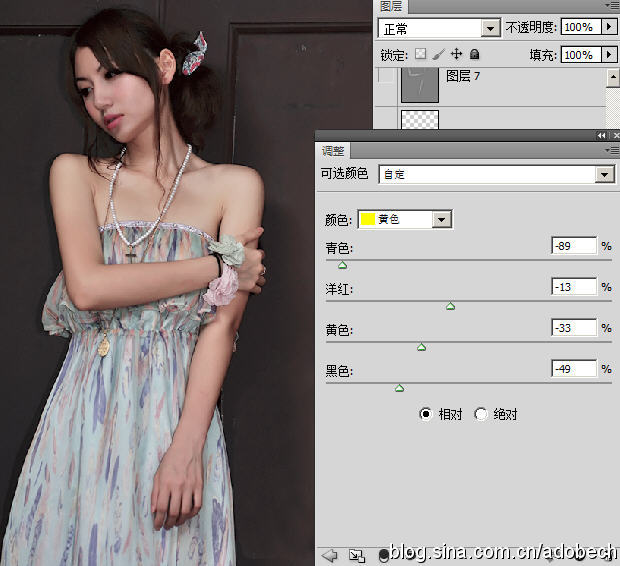Screen dimensions: 620x566
Task: Open the 可选颜色 preset dropdown
Action: click(603, 174)
